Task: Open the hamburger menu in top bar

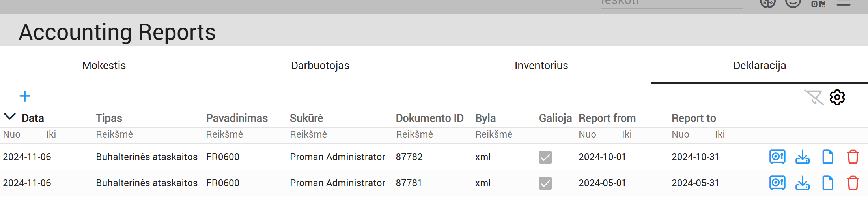Action: [844, 4]
